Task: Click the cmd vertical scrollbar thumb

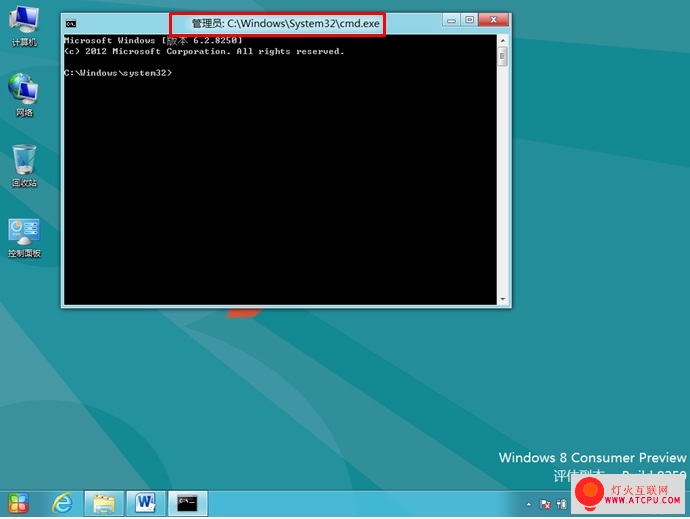Action: [503, 56]
